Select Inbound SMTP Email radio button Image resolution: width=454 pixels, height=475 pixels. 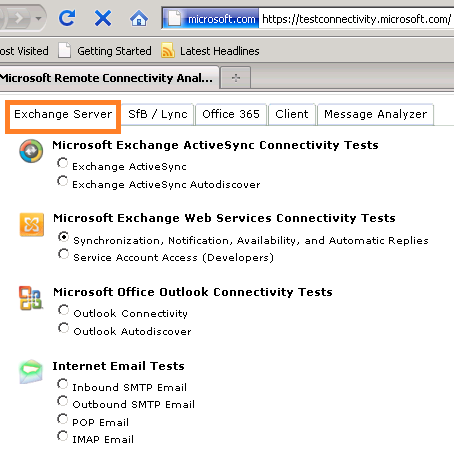62,384
